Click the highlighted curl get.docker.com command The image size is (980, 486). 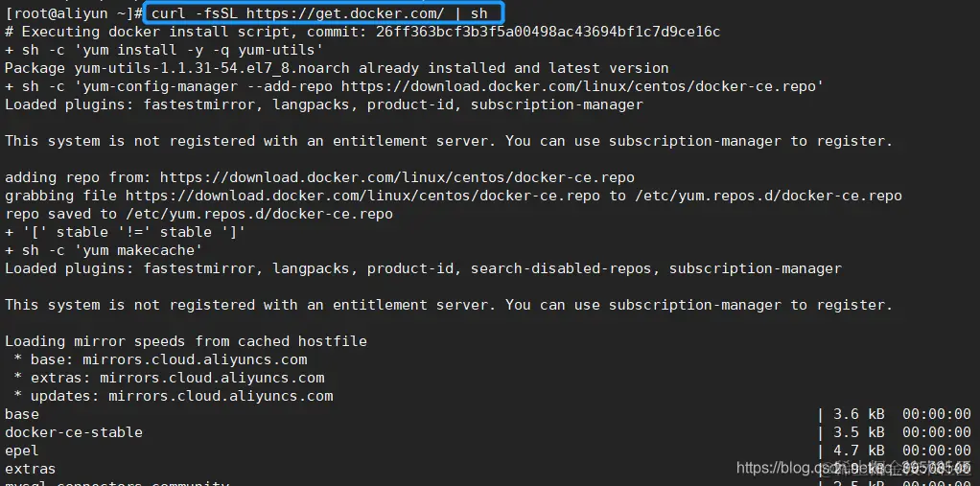coord(325,13)
